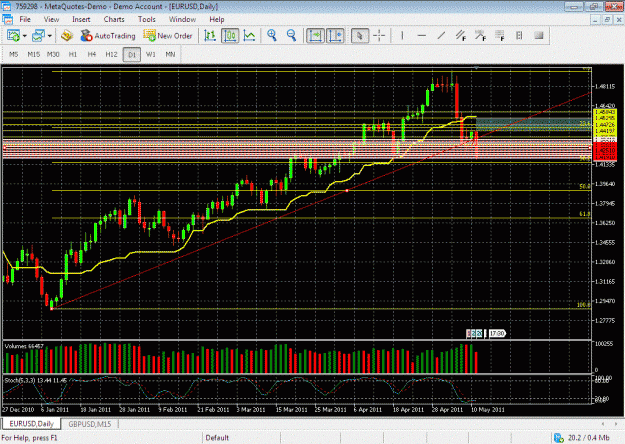Viewport: 625px width, 444px height.
Task: Click the Zoom Out magnifier
Action: [x=292, y=36]
